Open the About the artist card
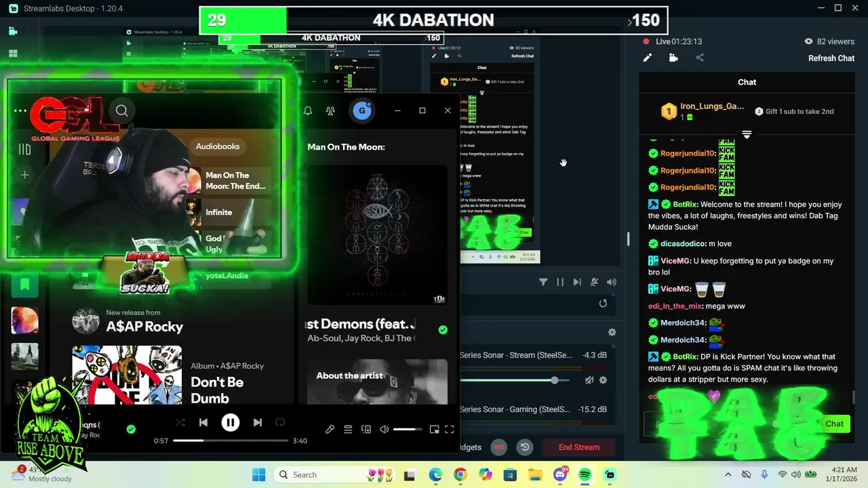868x488 pixels. coord(377,382)
